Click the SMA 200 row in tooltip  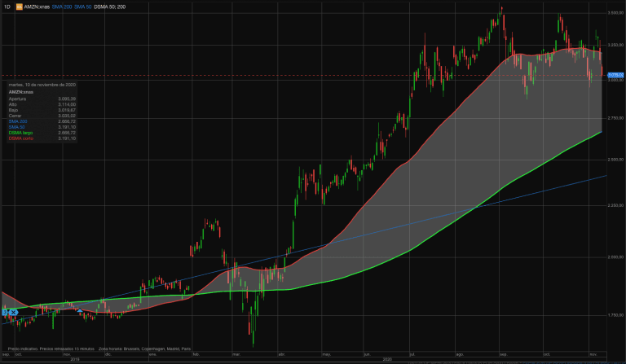click(18, 121)
